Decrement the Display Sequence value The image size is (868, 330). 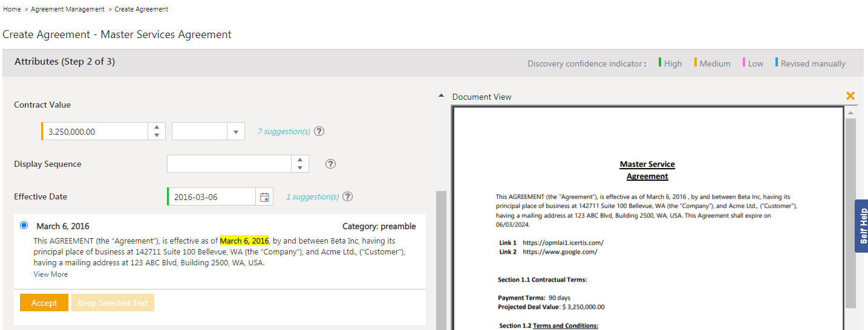(x=300, y=168)
